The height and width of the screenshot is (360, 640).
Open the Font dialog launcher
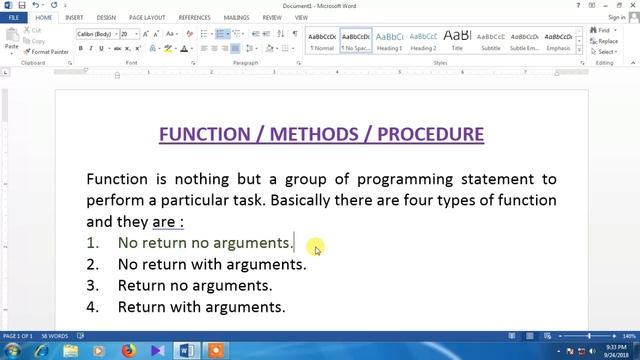[193, 63]
